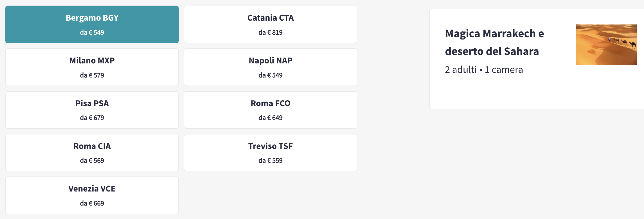The width and height of the screenshot is (644, 219).
Task: Click the da € 819 Catania price
Action: point(271,32)
